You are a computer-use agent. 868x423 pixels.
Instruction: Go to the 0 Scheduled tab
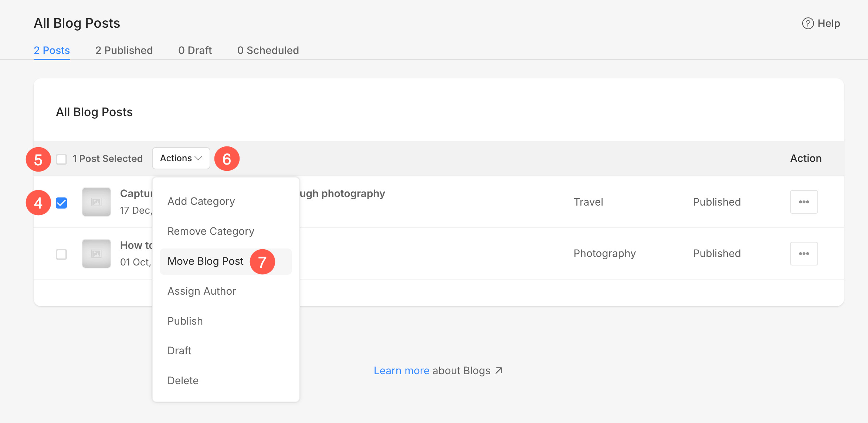coord(268,50)
